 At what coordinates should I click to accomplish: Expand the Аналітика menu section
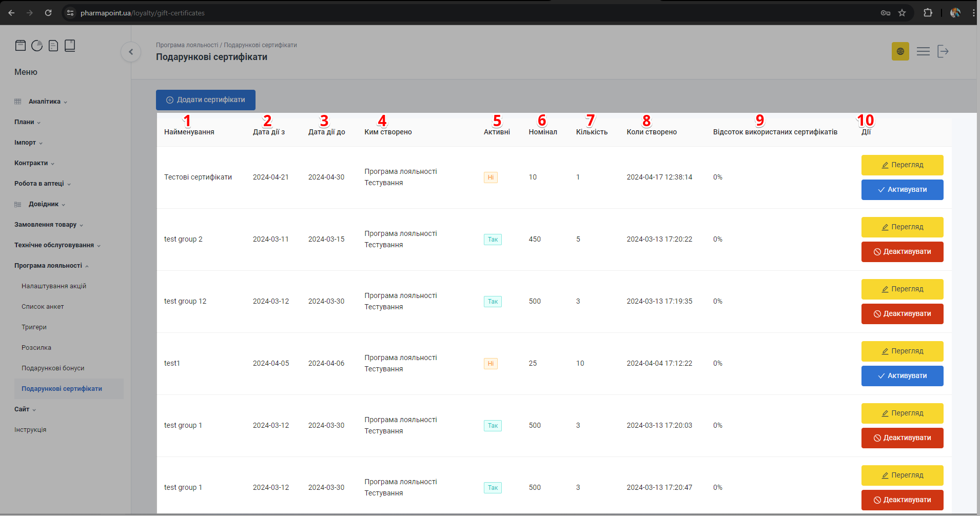tap(44, 102)
